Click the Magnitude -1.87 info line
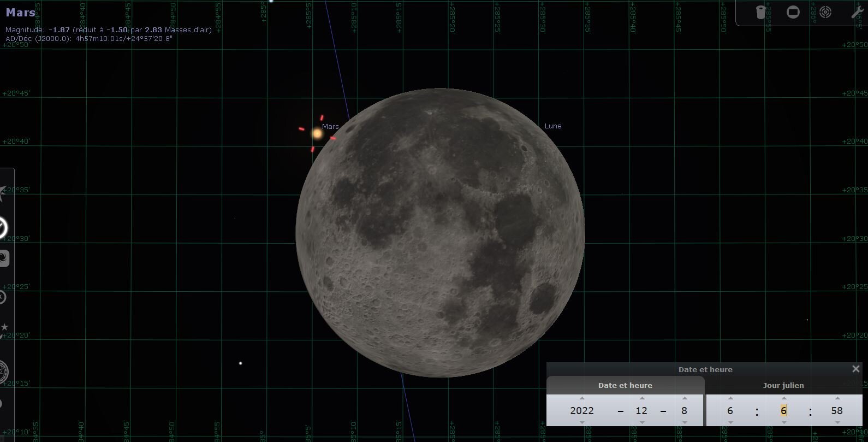 [109, 30]
